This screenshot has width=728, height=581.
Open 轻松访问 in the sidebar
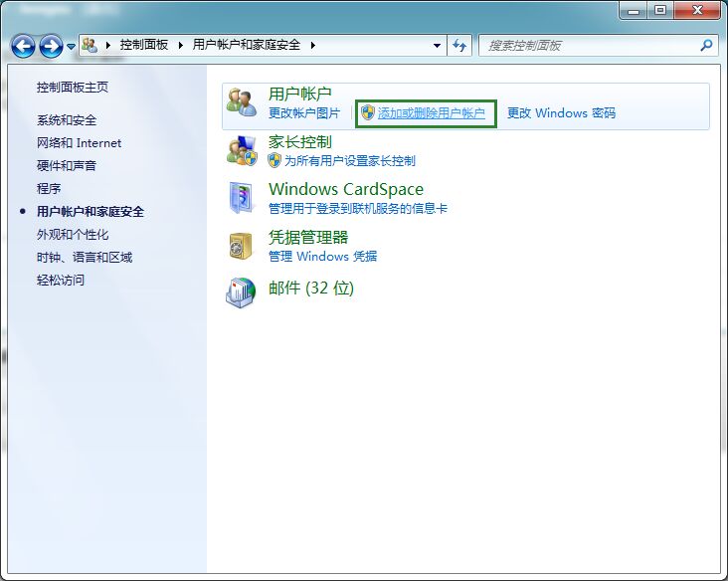(61, 280)
